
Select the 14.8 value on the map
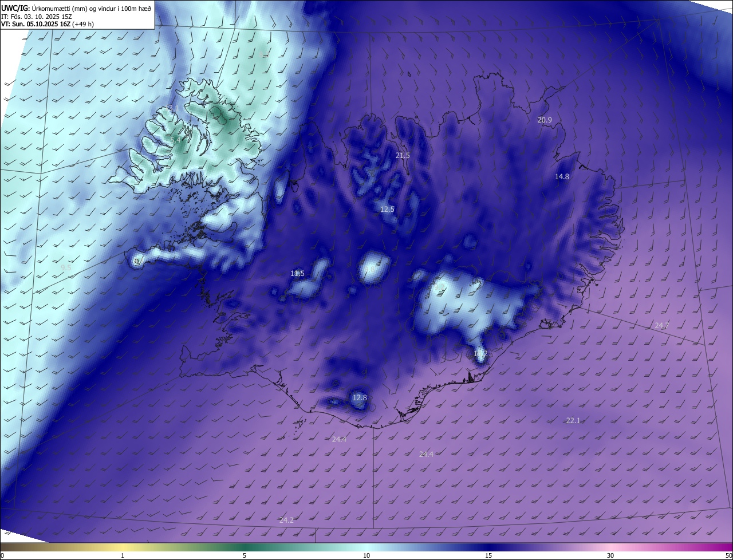[562, 177]
